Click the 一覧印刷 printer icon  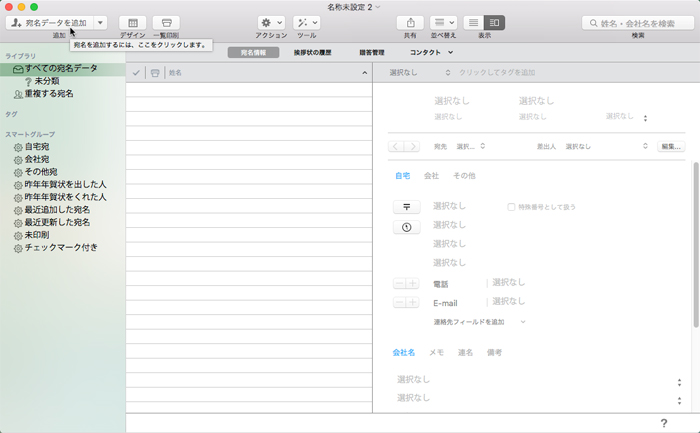click(166, 22)
